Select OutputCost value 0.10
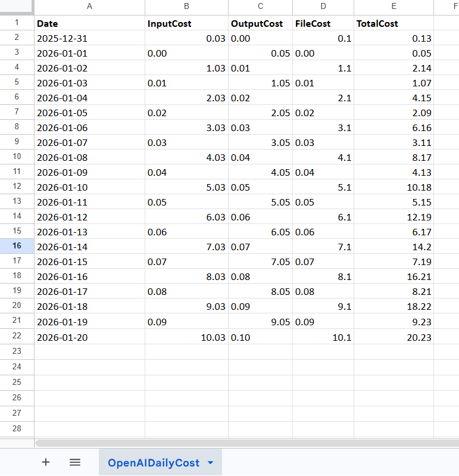Image resolution: width=459 pixels, height=476 pixels. tap(261, 337)
